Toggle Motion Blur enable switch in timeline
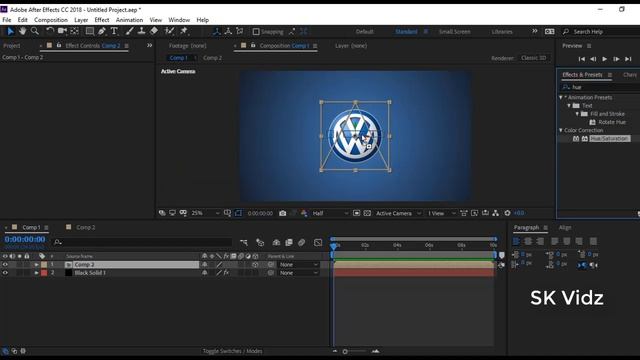The width and height of the screenshot is (640, 360). click(302, 242)
